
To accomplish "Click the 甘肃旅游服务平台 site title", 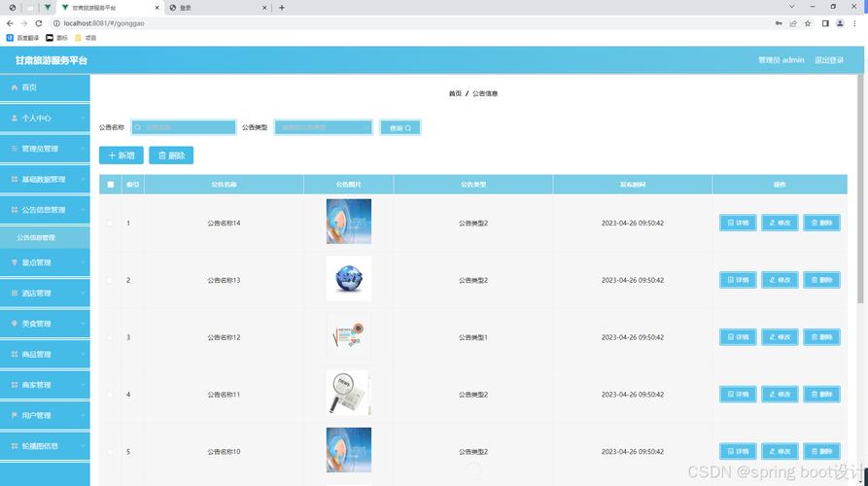I will pos(51,60).
